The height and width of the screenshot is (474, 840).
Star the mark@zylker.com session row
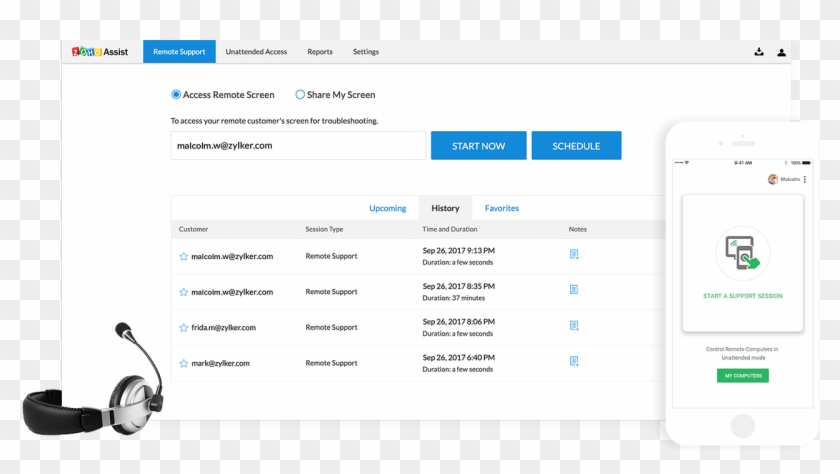[x=183, y=364]
